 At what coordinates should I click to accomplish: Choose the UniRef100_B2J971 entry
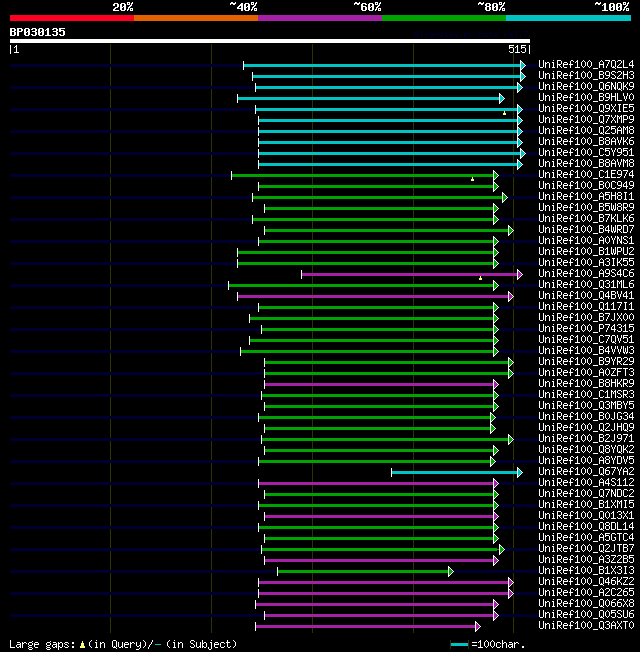(586, 439)
